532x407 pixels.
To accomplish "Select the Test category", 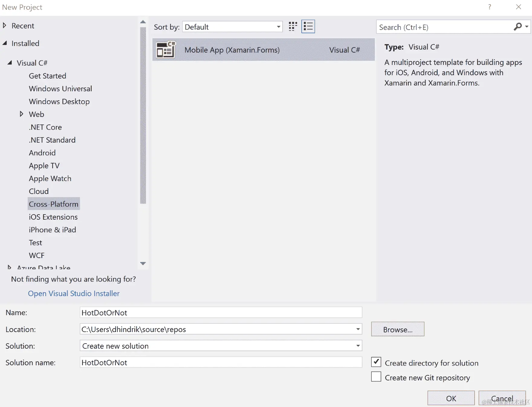I will click(x=35, y=243).
